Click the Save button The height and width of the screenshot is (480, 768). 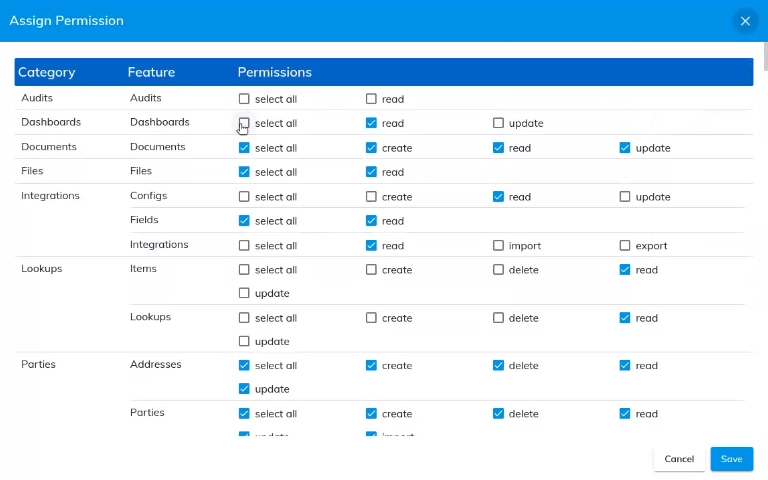[x=731, y=459]
